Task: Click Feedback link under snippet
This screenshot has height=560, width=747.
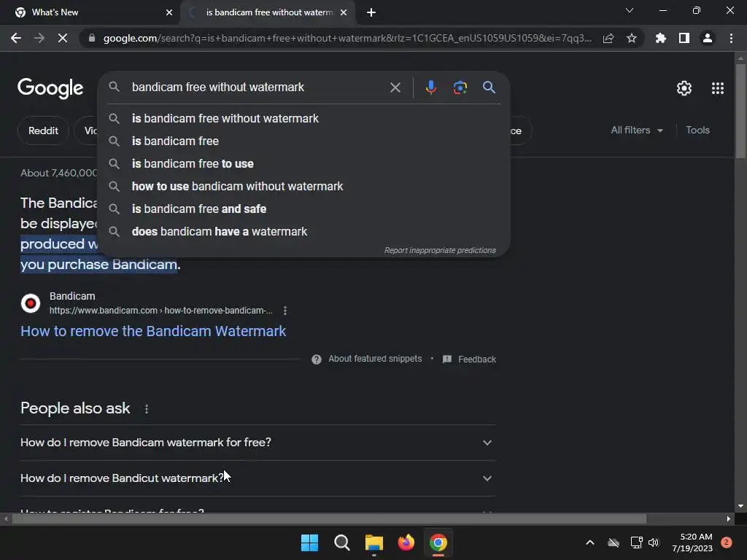Action: point(470,359)
